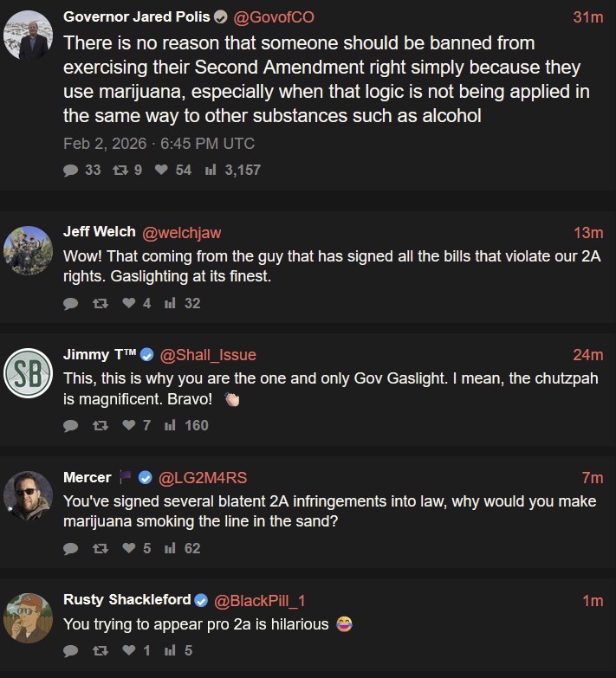Click the 31m timestamp on the main post
Screen dimensions: 616x678
click(588, 17)
